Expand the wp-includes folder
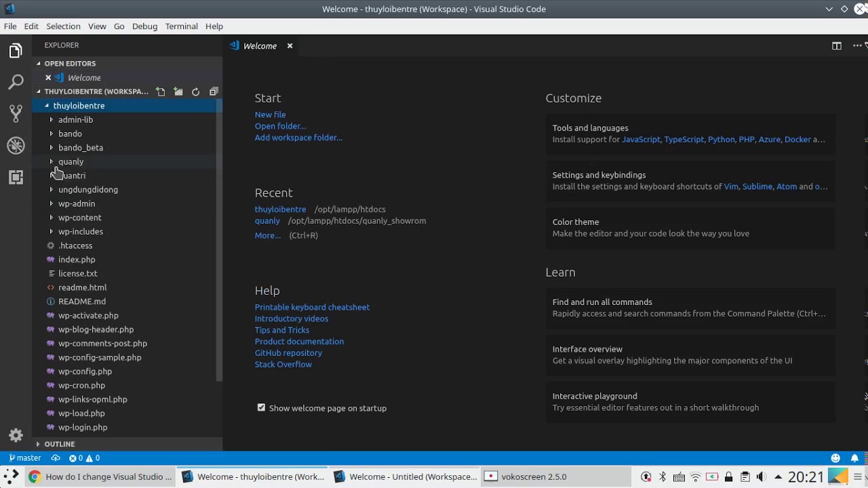 coord(51,231)
